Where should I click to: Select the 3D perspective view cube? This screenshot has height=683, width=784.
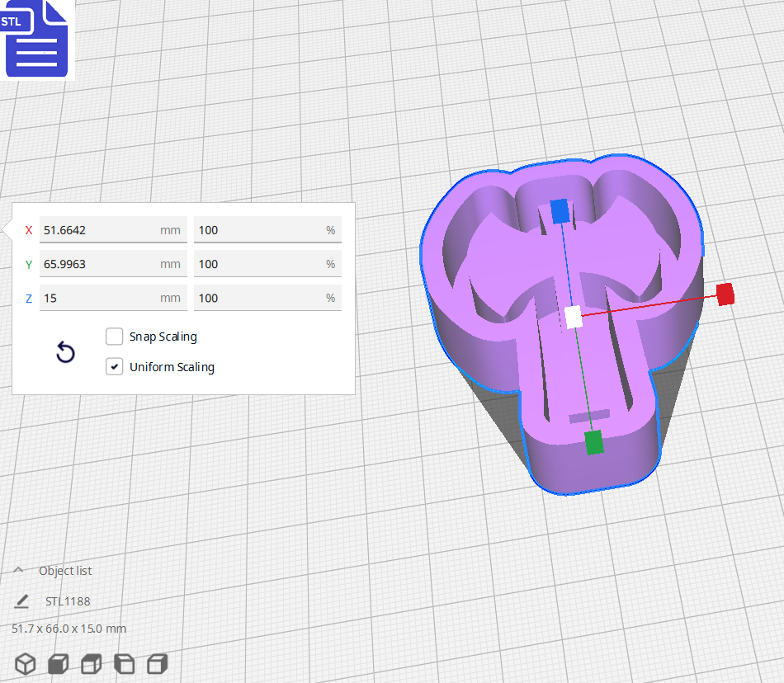point(25,663)
